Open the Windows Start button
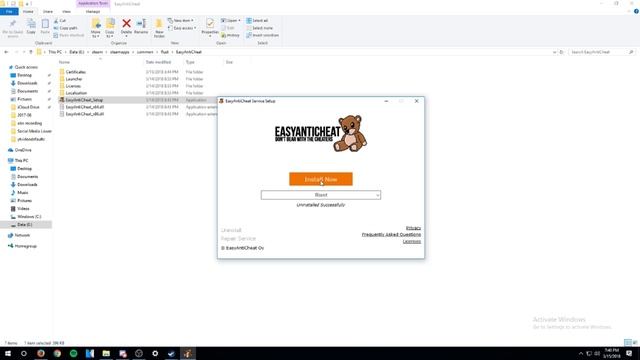 [8, 353]
